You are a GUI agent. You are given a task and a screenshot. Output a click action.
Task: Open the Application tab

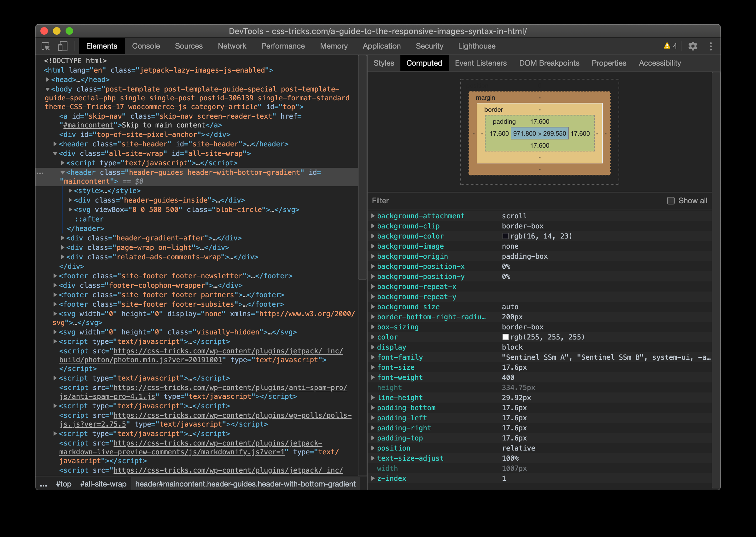coord(382,46)
